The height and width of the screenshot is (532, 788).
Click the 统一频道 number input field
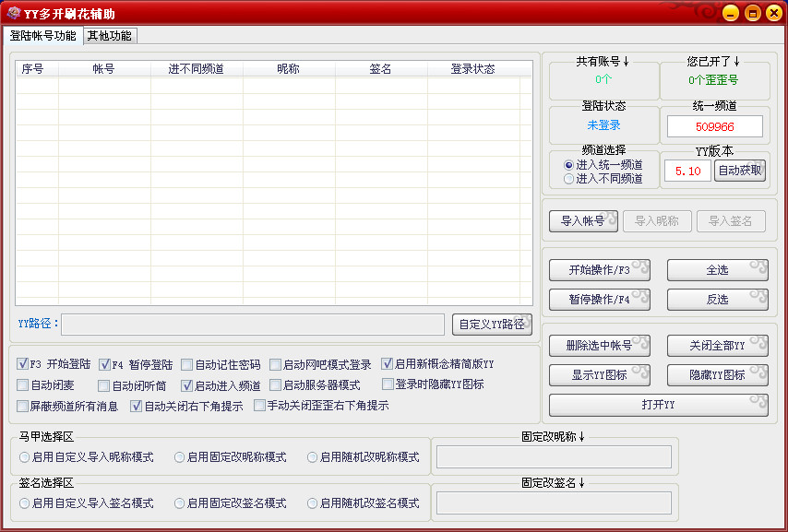[x=714, y=125]
